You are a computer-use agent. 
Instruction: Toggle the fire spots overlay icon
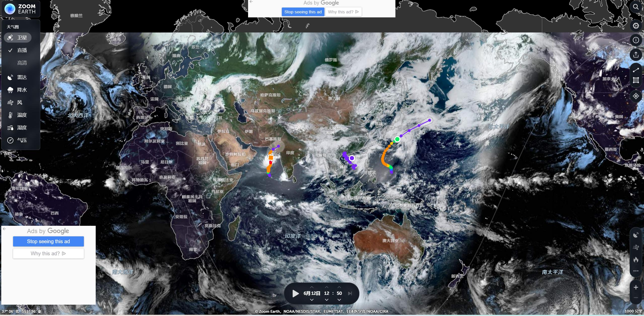pos(636,260)
